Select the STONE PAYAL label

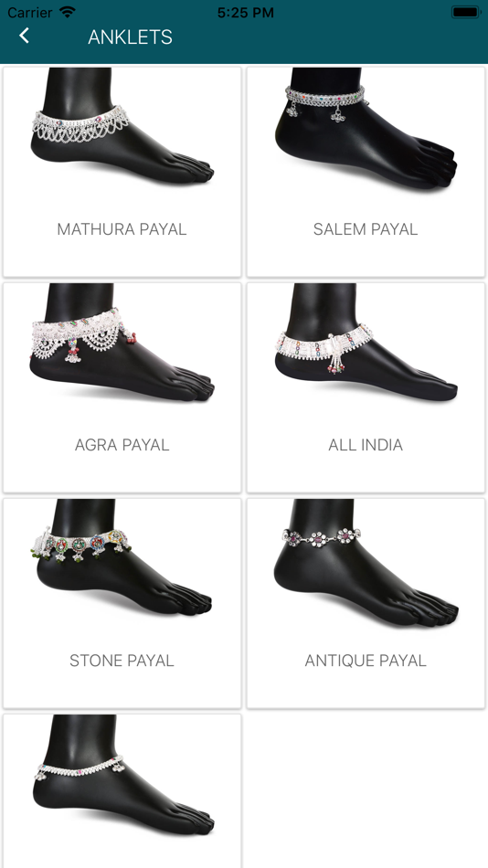122,661
